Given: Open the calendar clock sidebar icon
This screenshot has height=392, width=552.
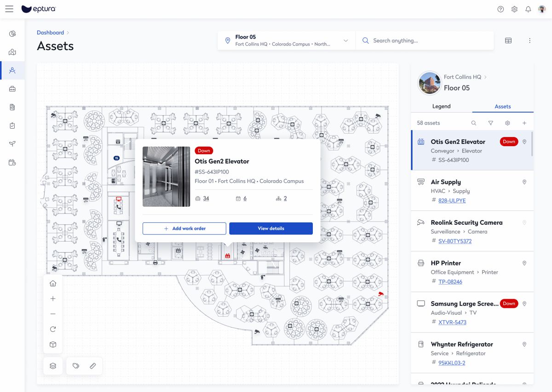Looking at the screenshot, I should click(x=12, y=162).
